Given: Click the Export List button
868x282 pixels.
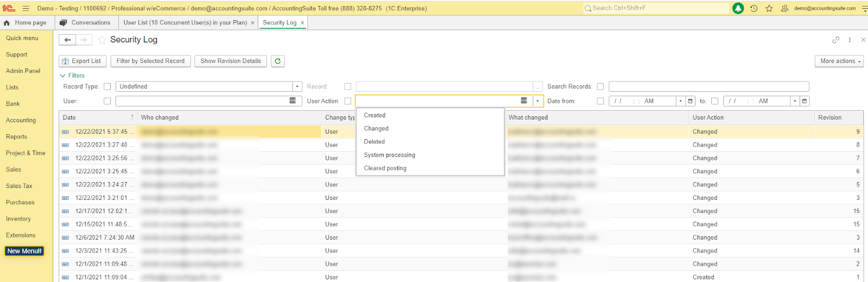Looking at the screenshot, I should pyautogui.click(x=82, y=61).
